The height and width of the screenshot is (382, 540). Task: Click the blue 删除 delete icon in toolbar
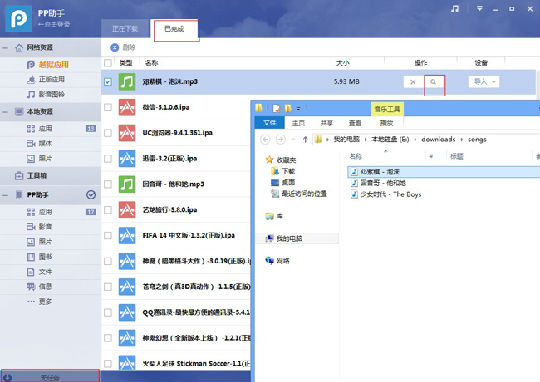(114, 48)
